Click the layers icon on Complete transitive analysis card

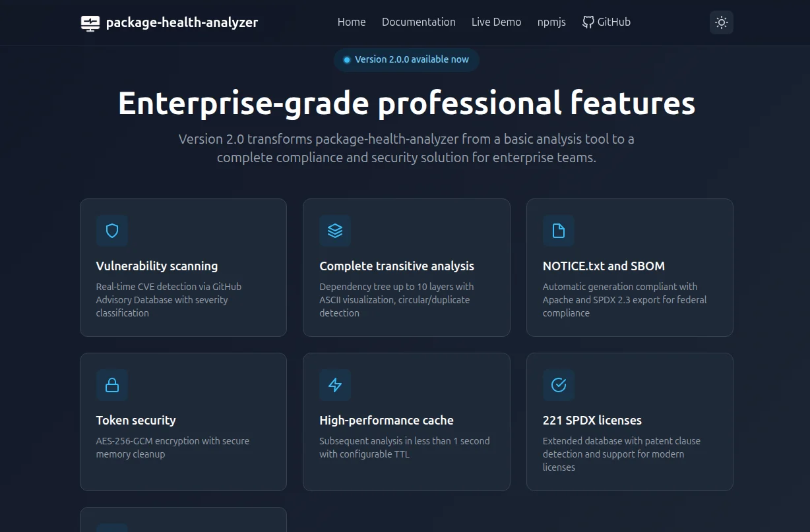coord(335,231)
